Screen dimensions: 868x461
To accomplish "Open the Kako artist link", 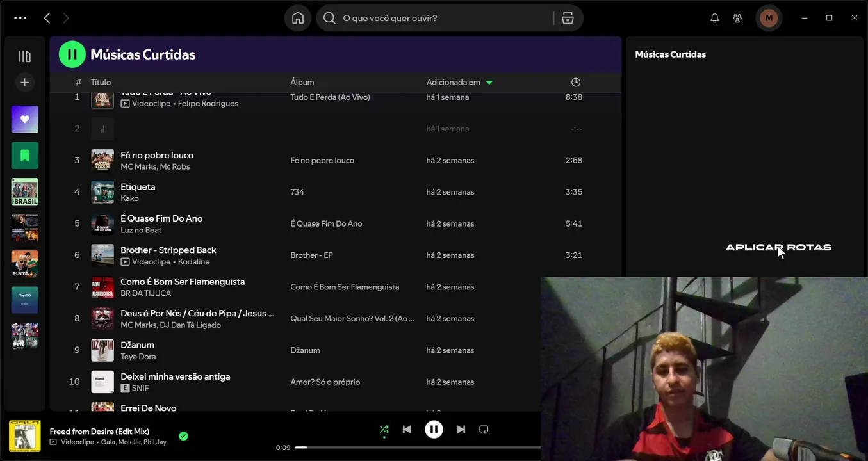I will (x=129, y=198).
